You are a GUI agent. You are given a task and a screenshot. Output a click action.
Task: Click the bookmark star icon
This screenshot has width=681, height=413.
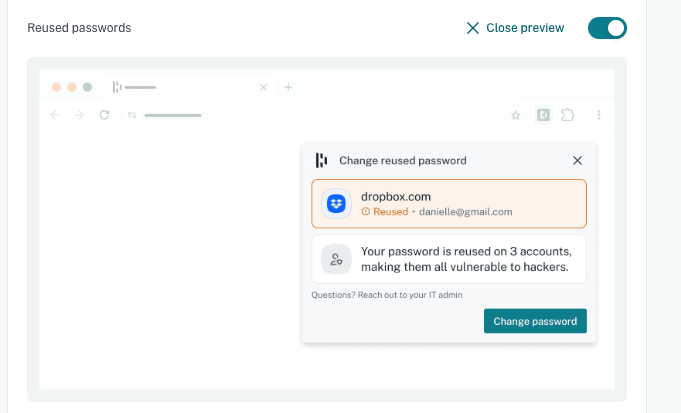(516, 115)
